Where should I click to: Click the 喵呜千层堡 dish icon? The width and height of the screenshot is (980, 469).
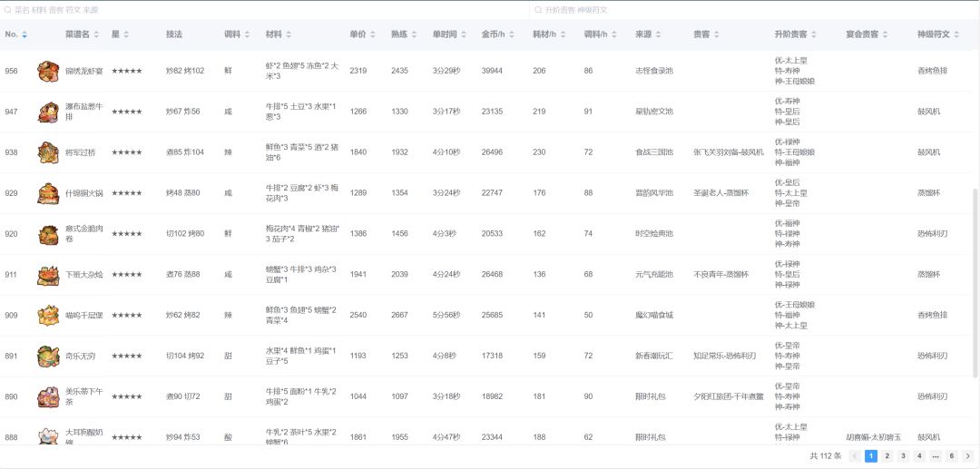[48, 316]
